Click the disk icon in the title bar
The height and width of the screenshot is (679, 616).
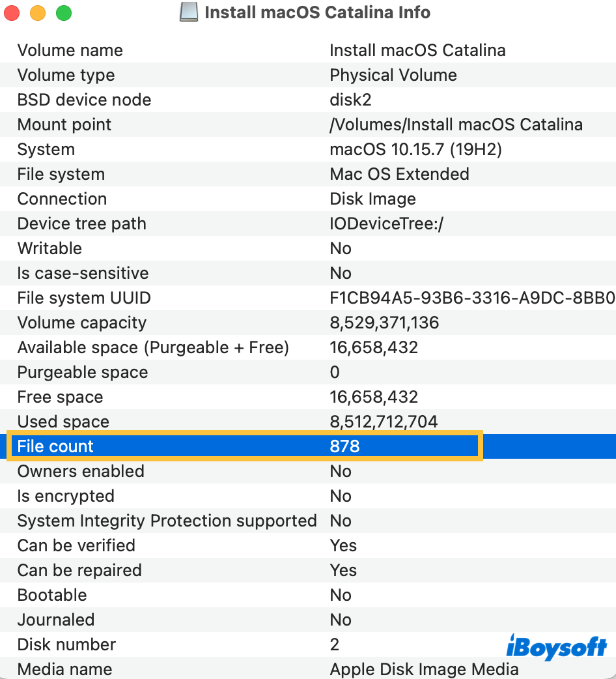point(189,12)
